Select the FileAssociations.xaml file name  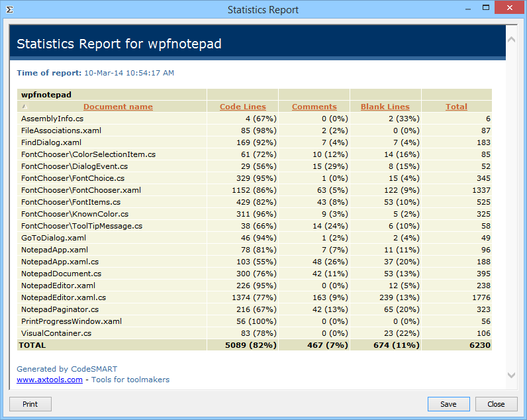pos(61,131)
